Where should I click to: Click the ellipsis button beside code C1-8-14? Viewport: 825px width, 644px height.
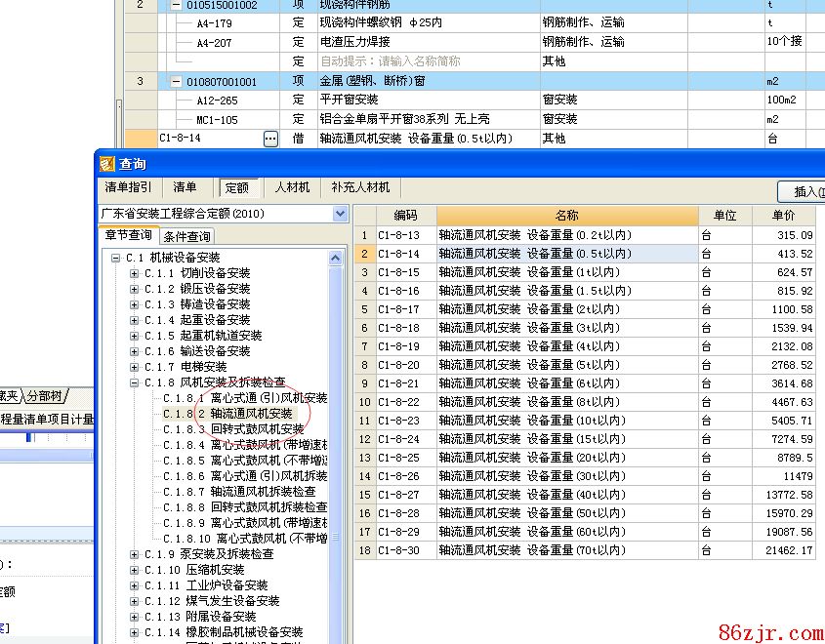pyautogui.click(x=271, y=139)
